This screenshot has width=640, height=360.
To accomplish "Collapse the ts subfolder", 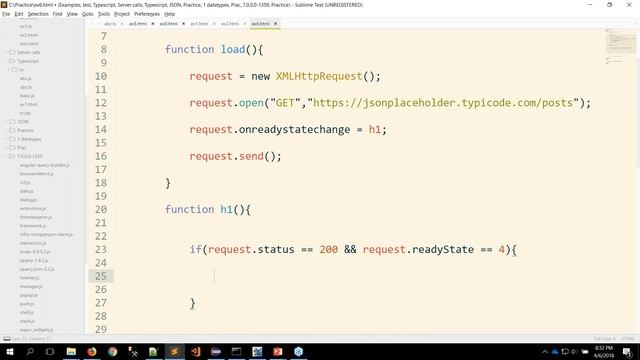I will pos(9,70).
